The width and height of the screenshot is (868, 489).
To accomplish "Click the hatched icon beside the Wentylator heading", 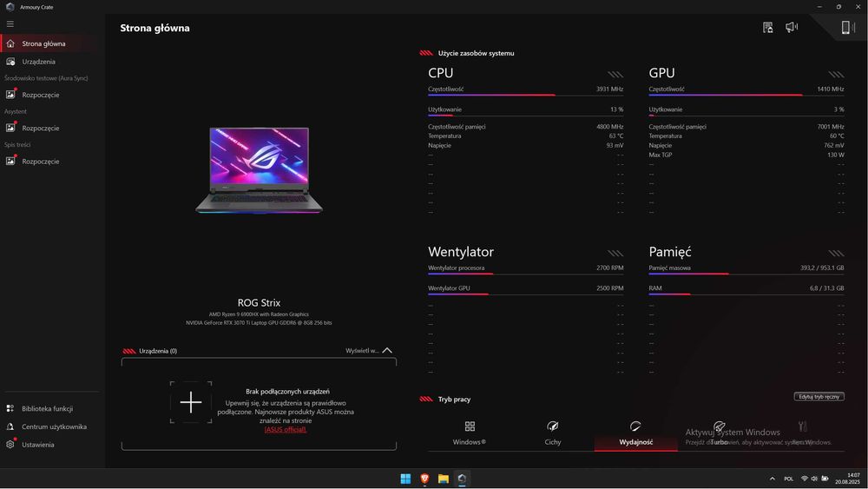I will pos(615,253).
